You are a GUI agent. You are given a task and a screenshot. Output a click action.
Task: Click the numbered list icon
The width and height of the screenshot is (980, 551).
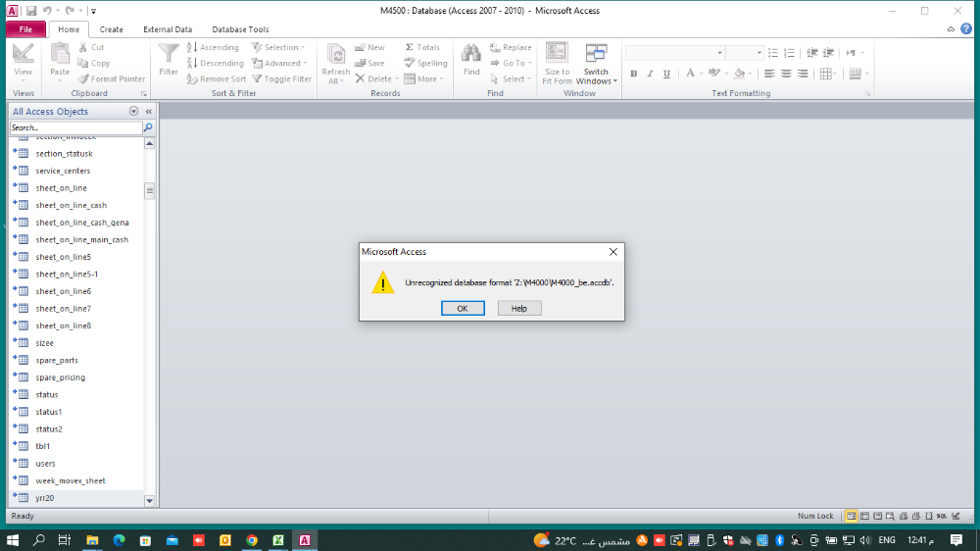pos(789,53)
